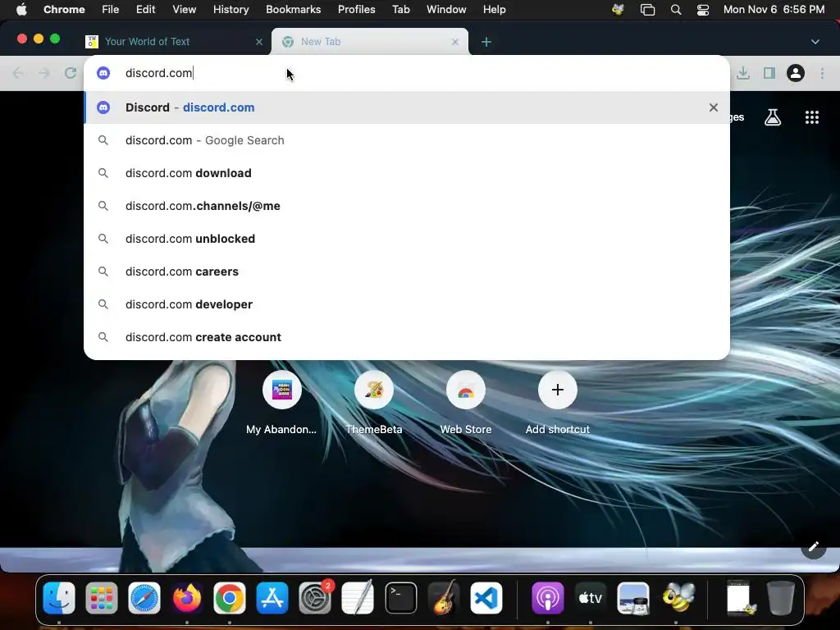Launch Firefox from the dock
Image resolution: width=840 pixels, height=630 pixels.
point(187,597)
